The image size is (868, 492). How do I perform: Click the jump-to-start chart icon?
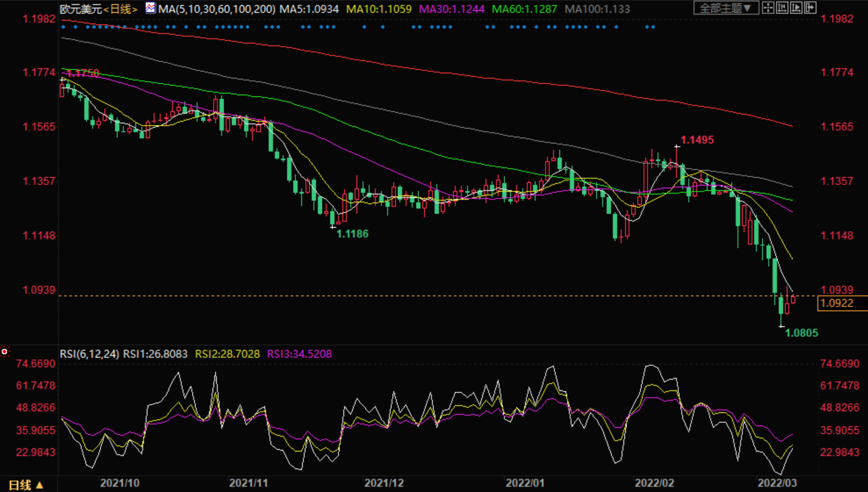[x=782, y=8]
